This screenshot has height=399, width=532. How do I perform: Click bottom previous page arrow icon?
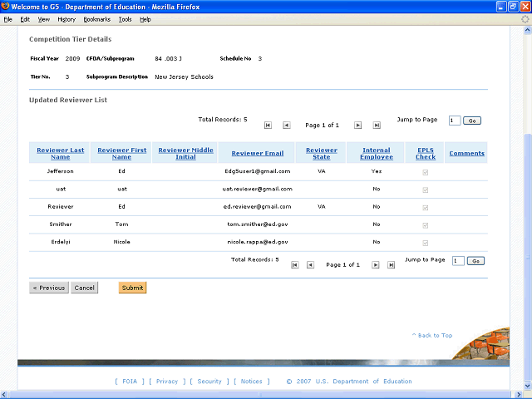310,265
